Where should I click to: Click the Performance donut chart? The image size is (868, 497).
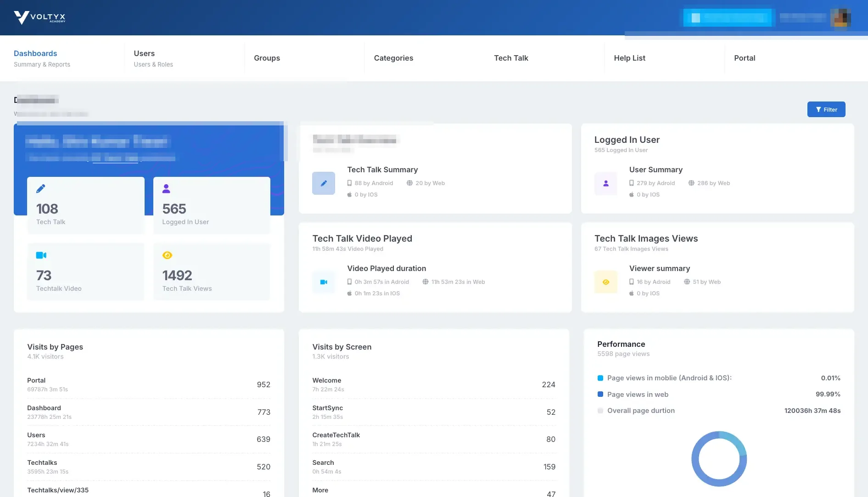[x=719, y=458]
